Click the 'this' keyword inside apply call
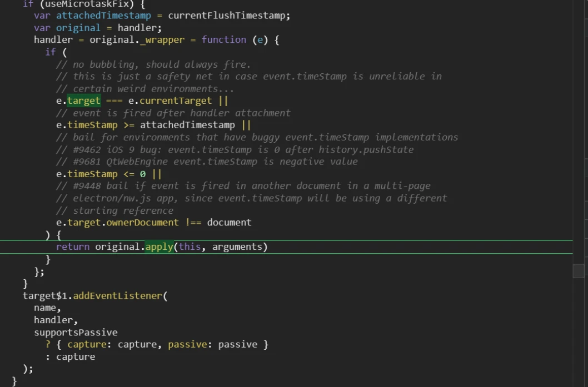Viewport: 588px width, 387px height. (190, 247)
